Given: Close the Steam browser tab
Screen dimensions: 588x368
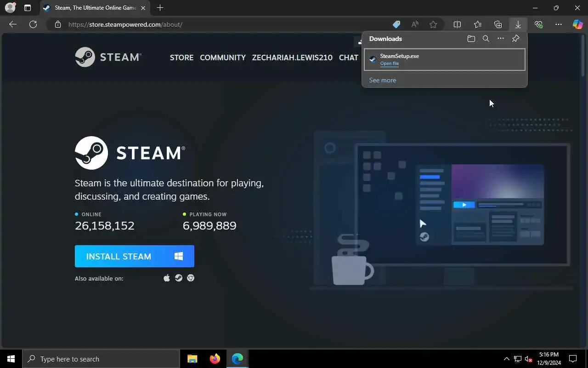Looking at the screenshot, I should [x=143, y=8].
